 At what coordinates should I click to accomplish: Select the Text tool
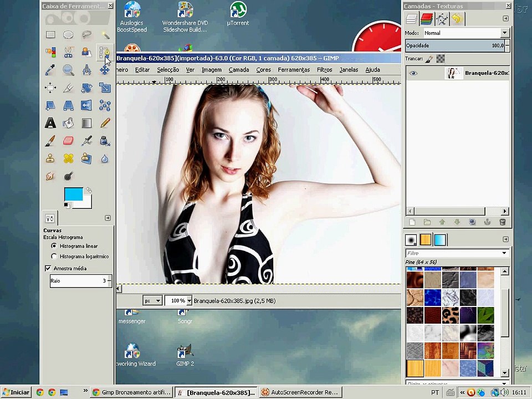(x=50, y=123)
